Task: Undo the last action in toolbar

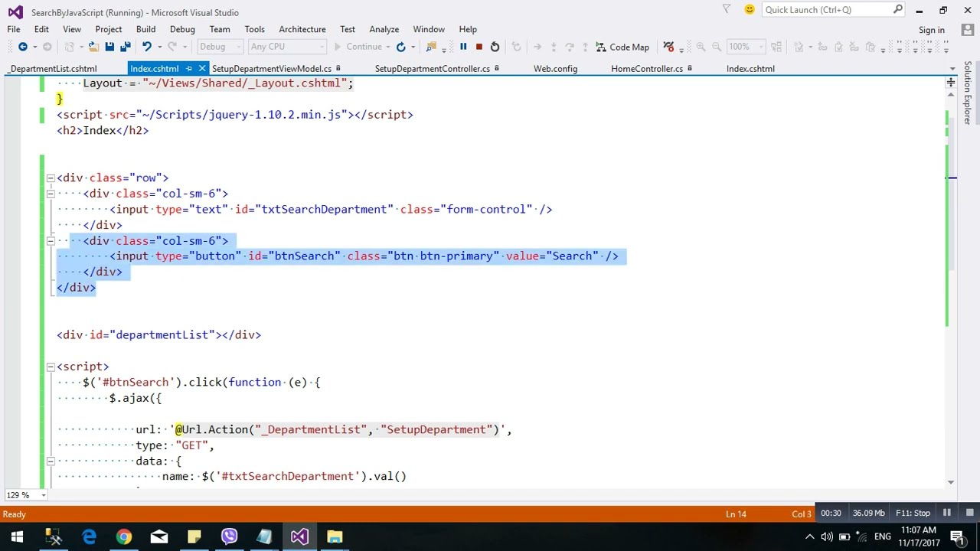Action: click(146, 47)
